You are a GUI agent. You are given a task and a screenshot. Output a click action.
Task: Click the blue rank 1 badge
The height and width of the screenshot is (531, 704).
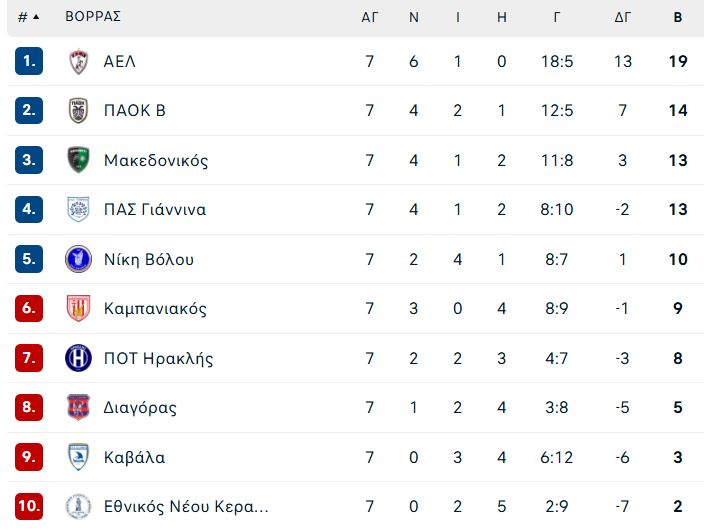click(x=29, y=61)
